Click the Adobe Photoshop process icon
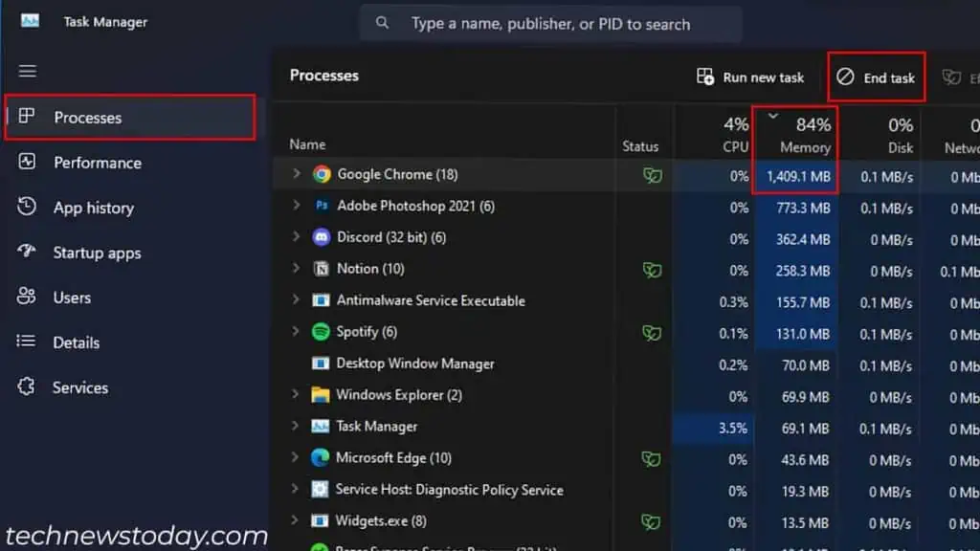This screenshot has width=980, height=551. tap(322, 206)
